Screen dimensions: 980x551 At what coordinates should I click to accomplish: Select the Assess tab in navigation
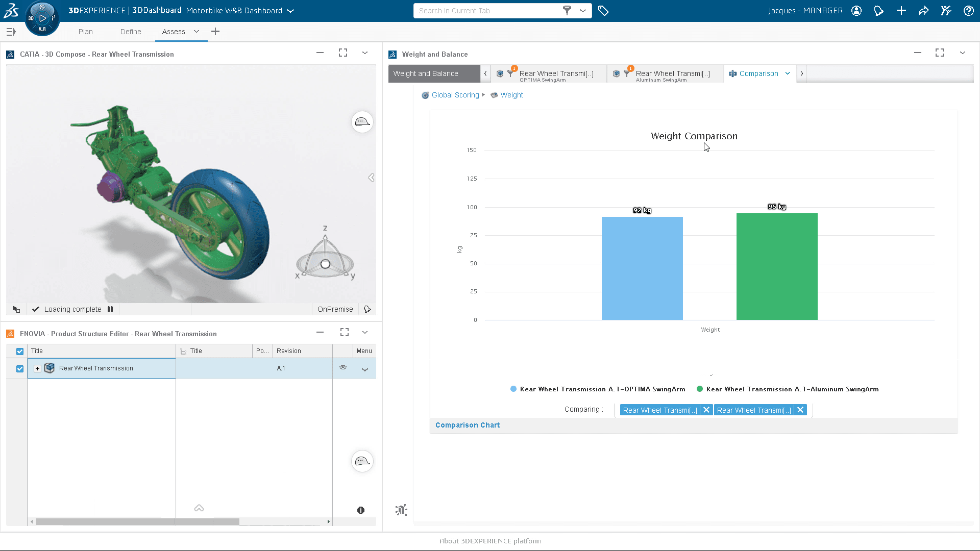[x=174, y=32]
